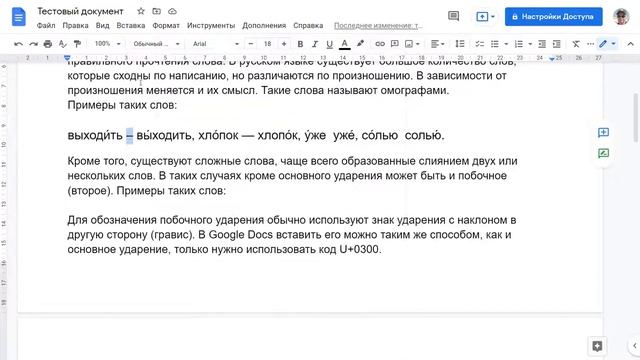Viewport: 640px width, 360px height.
Task: Open the Файл menu
Action: [46, 25]
